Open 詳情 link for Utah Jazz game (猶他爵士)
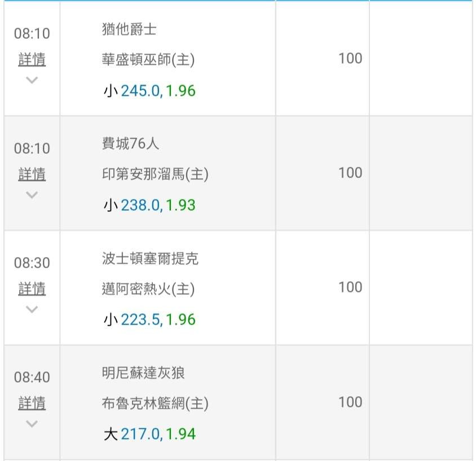 pos(32,60)
